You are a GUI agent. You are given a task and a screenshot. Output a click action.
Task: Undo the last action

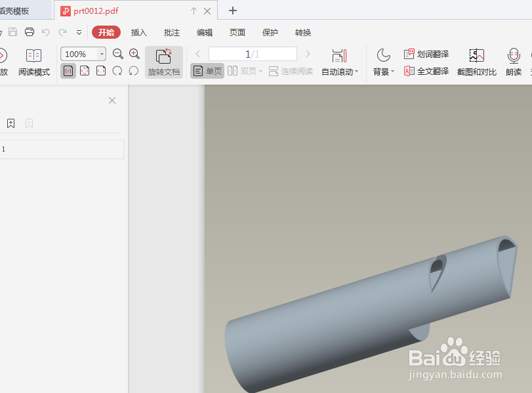click(46, 32)
